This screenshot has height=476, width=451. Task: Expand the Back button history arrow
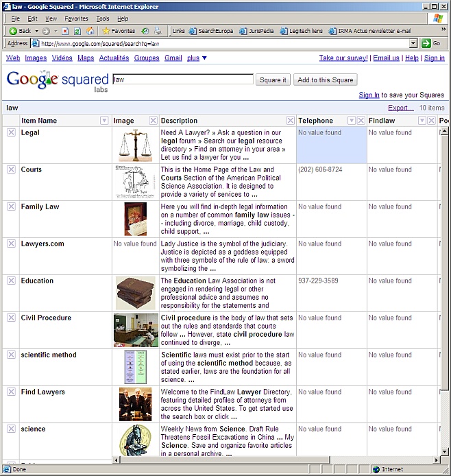pyautogui.click(x=37, y=31)
